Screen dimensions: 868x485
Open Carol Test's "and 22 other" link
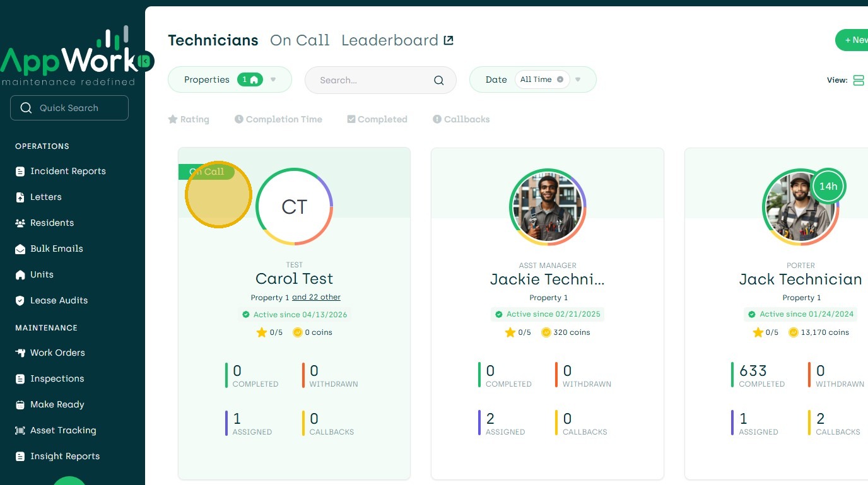316,297
